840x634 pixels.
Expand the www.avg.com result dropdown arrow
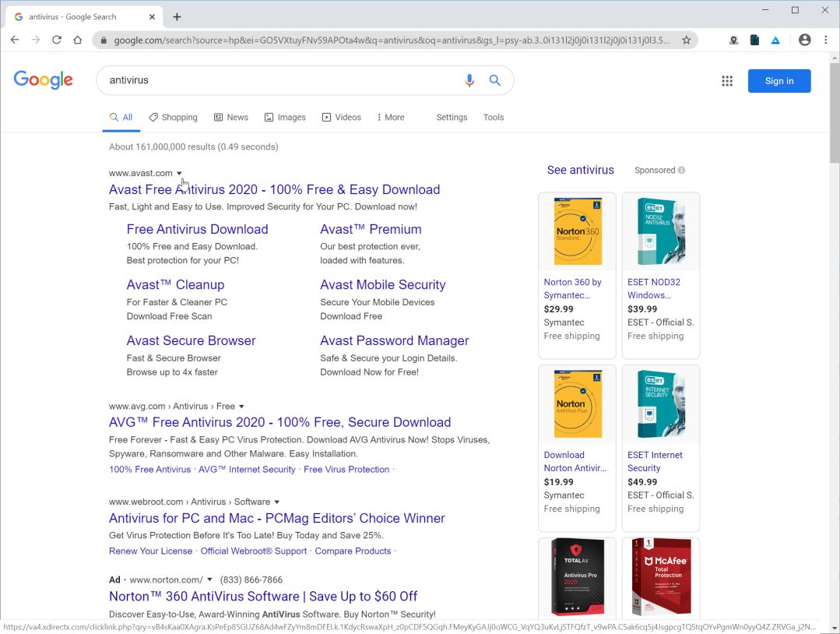[x=241, y=407]
